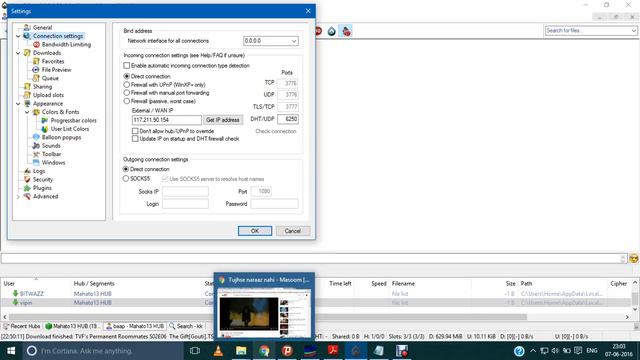Switch to the Search - kk tab
Image resolution: width=640 pixels, height=360 pixels.
coord(186,326)
